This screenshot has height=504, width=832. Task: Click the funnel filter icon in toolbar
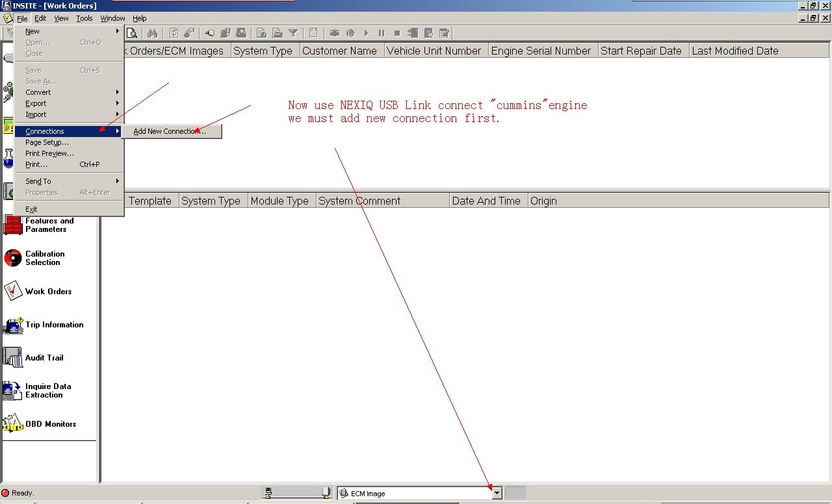point(293,33)
